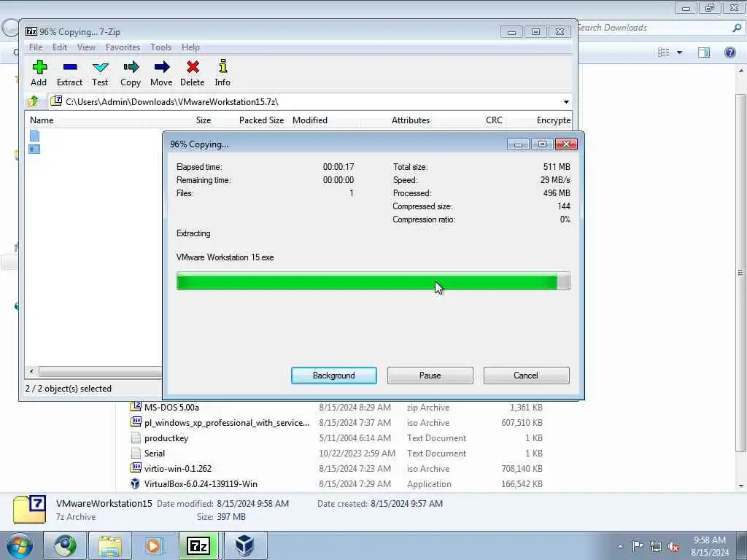Click the Explorer search magnifier icon
The image size is (747, 560).
pos(737,28)
